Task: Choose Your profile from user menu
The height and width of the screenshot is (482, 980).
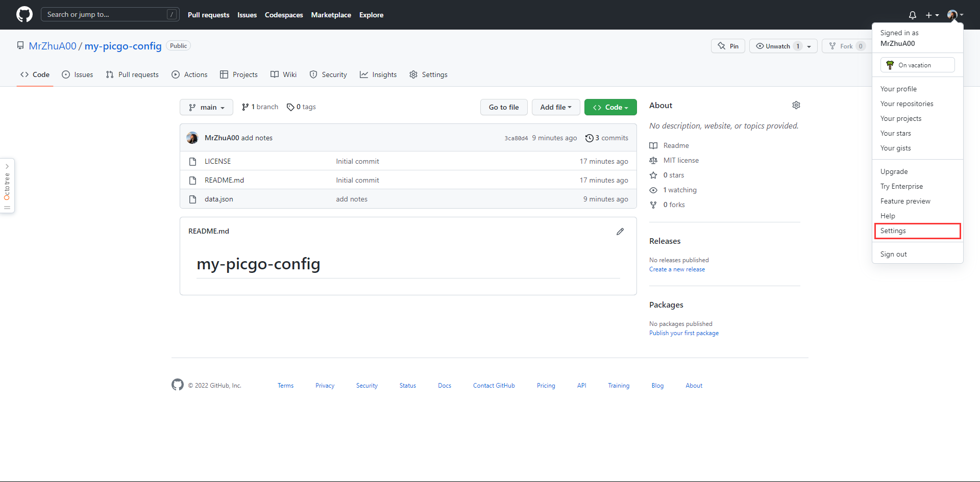Action: point(918,89)
